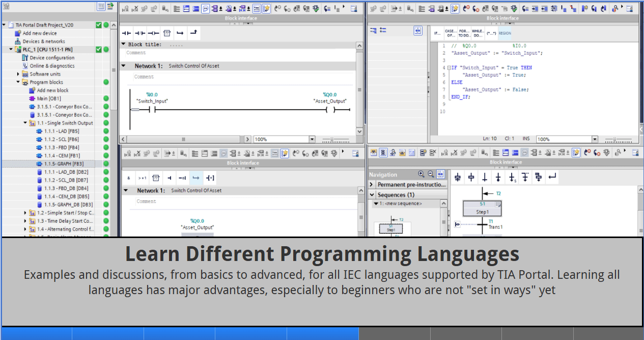Click Step1 box in the GRAPH sequence
This screenshot has height=340, width=644.
point(482,208)
